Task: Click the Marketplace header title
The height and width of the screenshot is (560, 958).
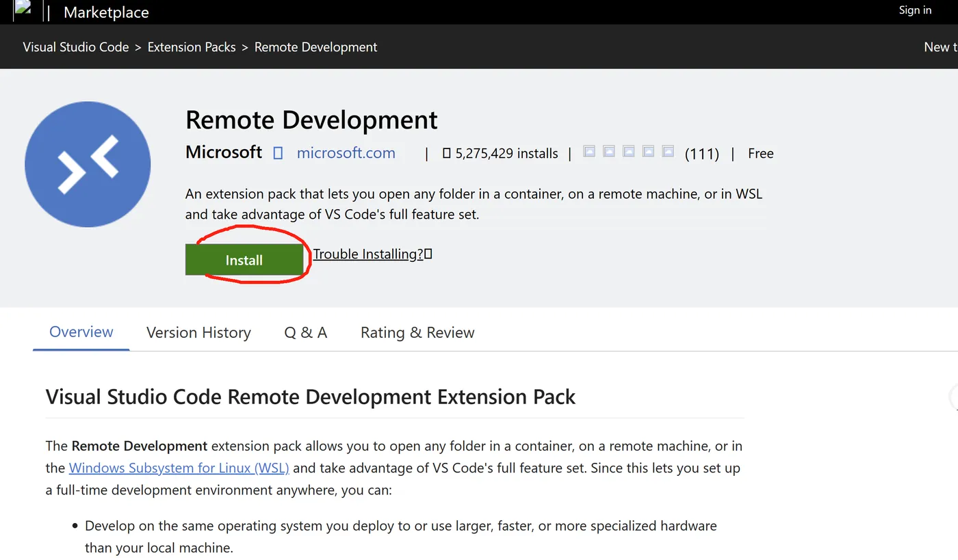Action: coord(106,12)
